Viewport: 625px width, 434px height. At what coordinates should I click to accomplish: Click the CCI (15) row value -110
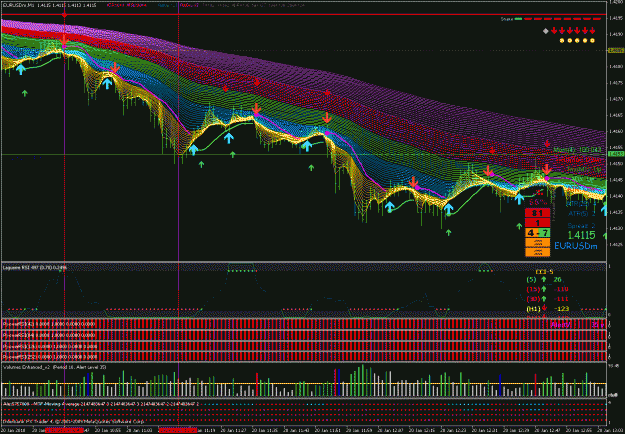click(x=561, y=289)
